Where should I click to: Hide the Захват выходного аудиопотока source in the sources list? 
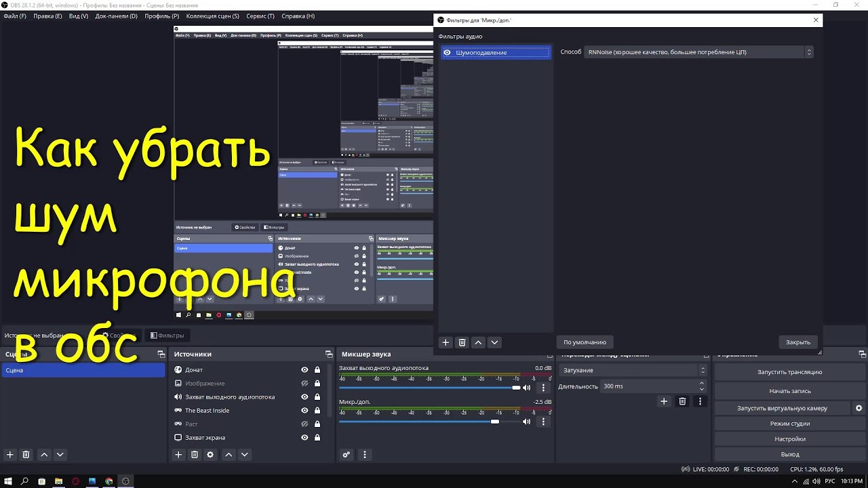[x=304, y=396]
